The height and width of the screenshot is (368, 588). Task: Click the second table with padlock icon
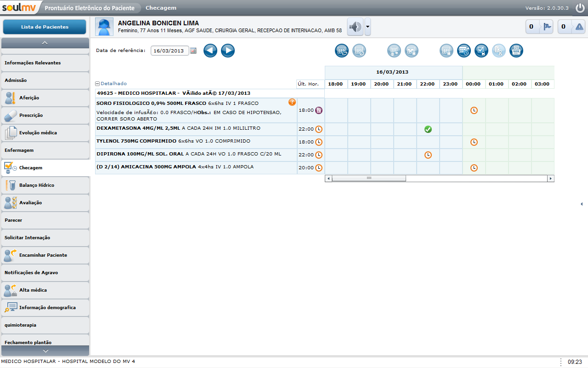pyautogui.click(x=447, y=51)
